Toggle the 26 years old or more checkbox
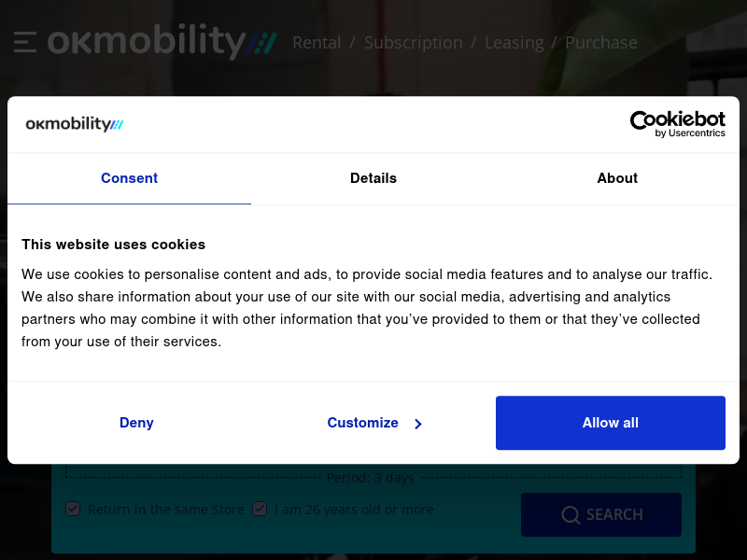The width and height of the screenshot is (747, 560). (x=260, y=509)
